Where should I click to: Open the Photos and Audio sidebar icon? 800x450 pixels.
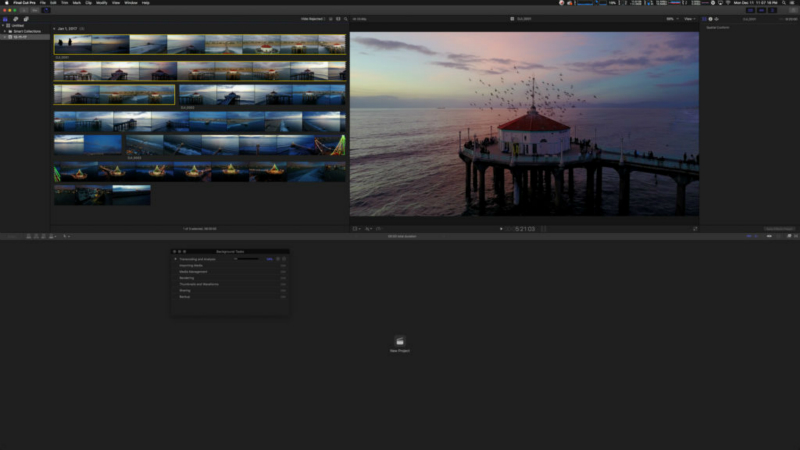click(15, 18)
